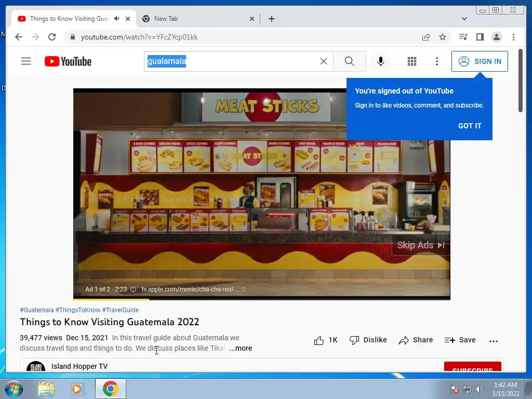Click the SIGN IN button
The height and width of the screenshot is (399, 532).
pos(480,61)
